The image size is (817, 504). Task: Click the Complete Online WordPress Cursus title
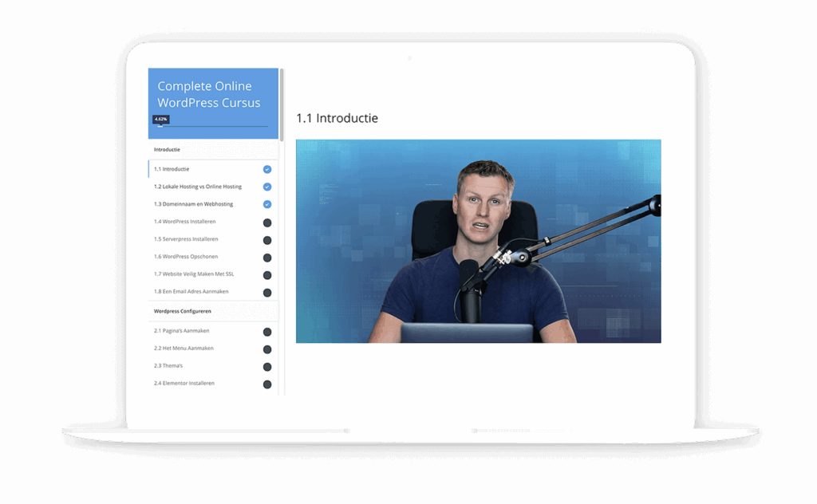(209, 94)
